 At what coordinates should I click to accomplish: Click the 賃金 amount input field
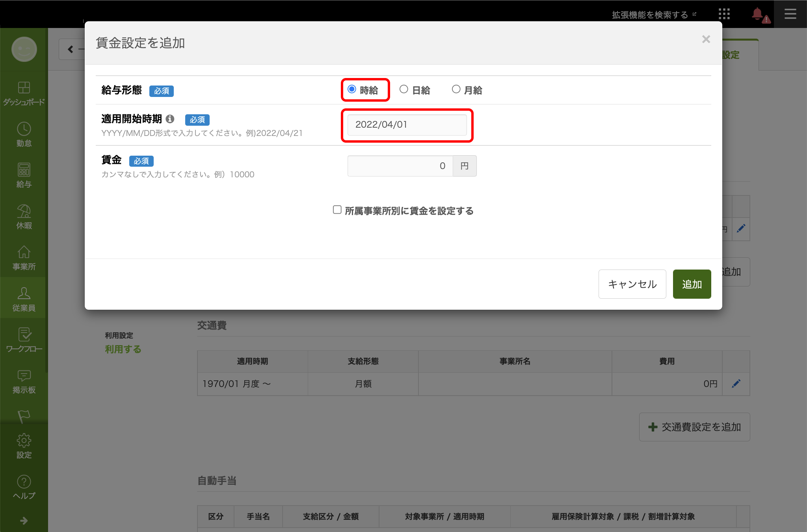click(x=400, y=166)
